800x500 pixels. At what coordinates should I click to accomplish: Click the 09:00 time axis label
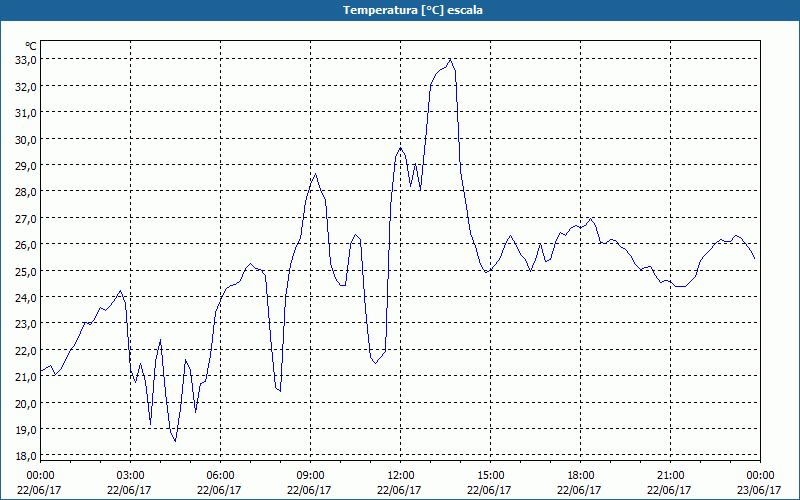click(x=311, y=476)
